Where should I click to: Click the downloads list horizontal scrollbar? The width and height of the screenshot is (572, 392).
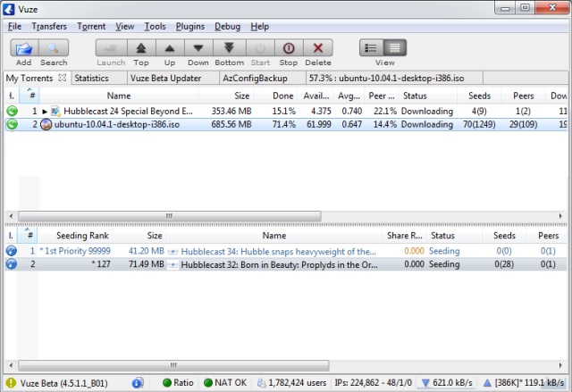pyautogui.click(x=167, y=216)
